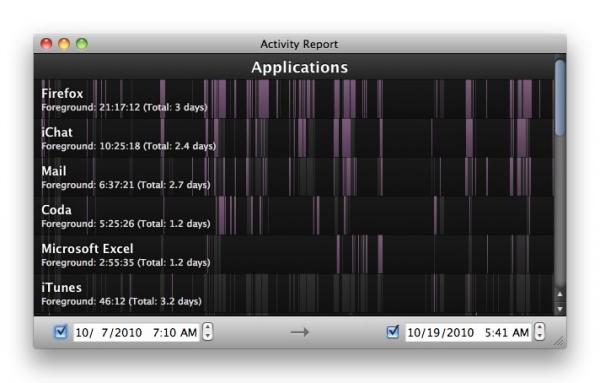Click the Applications section header

(x=300, y=67)
